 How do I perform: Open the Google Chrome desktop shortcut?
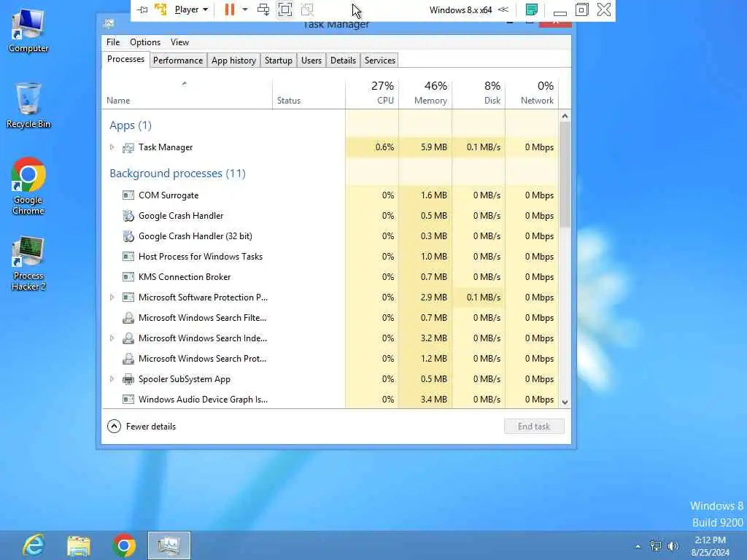[x=28, y=186]
